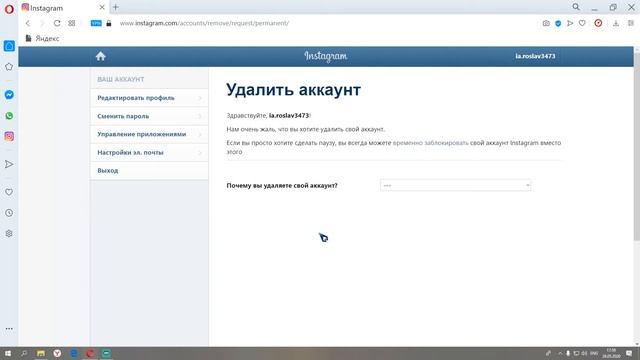Open Windows taskbar search
Viewport: 640px width, 360px height.
pyautogui.click(x=24, y=353)
